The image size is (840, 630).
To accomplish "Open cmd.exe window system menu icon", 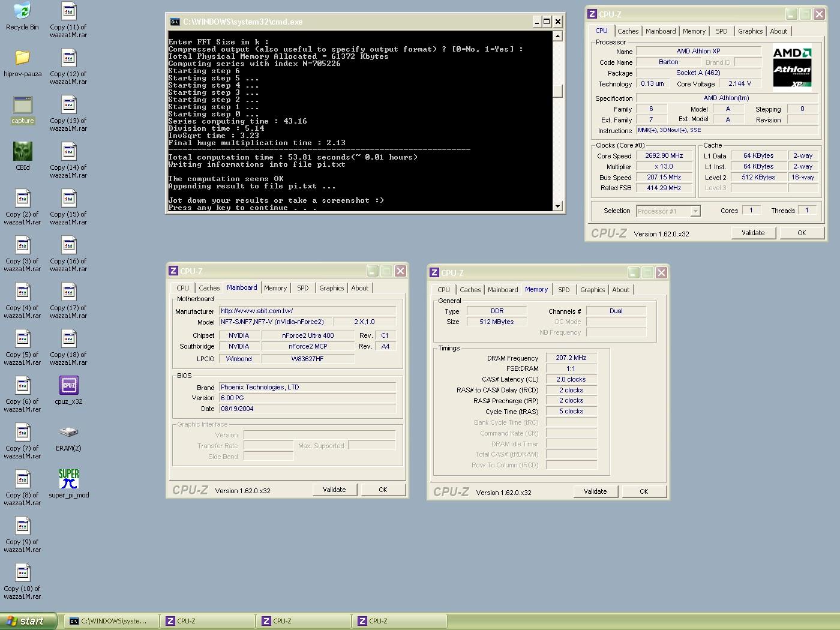I will (x=175, y=22).
